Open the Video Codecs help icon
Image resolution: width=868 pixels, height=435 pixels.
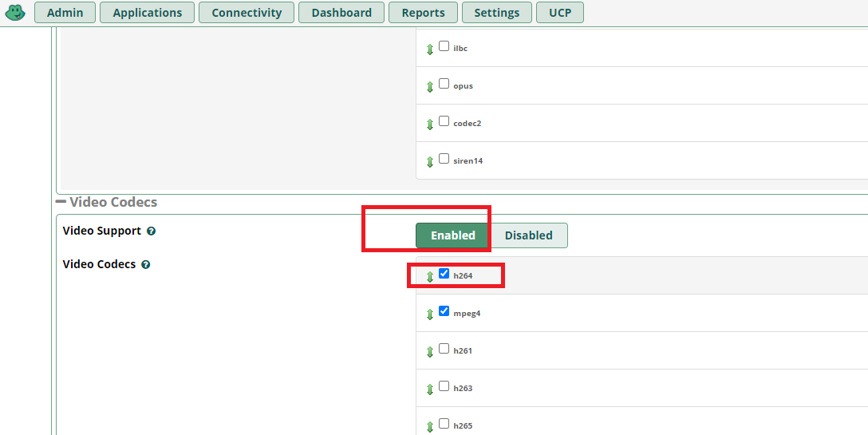pos(145,265)
